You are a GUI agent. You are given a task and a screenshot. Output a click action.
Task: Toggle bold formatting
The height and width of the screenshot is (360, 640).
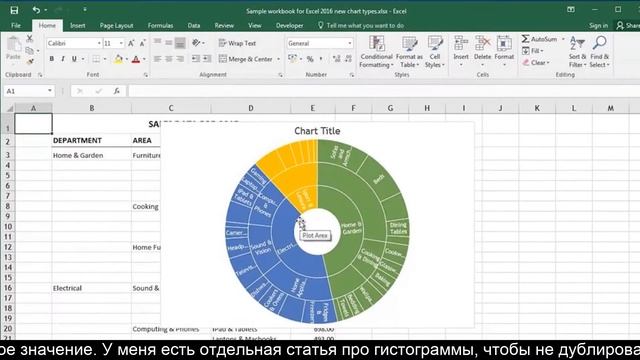tap(51, 59)
